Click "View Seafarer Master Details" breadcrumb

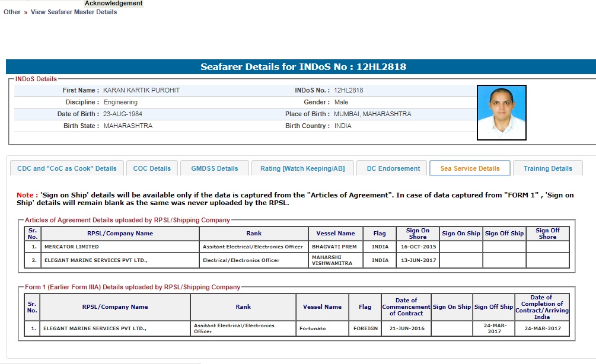pyautogui.click(x=74, y=12)
